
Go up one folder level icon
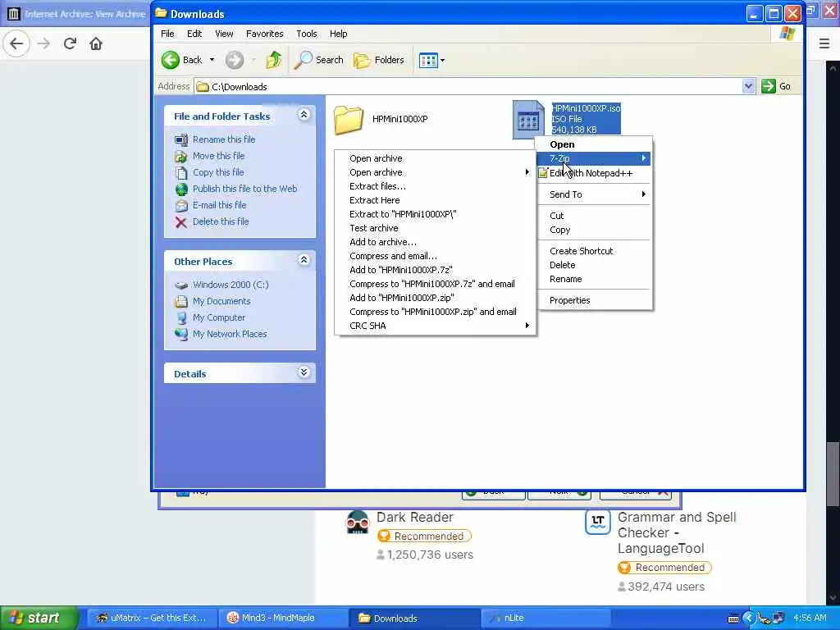274,60
